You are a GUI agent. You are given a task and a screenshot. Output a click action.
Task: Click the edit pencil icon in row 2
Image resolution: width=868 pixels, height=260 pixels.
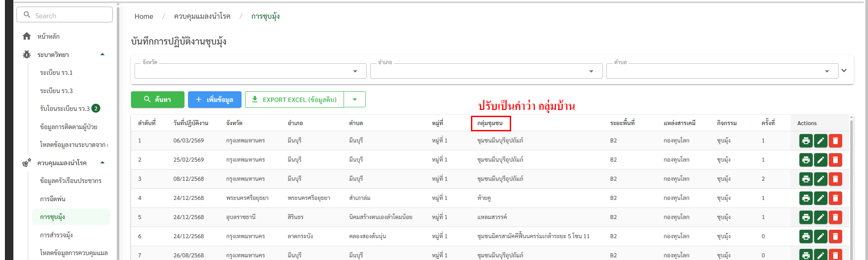pyautogui.click(x=820, y=160)
